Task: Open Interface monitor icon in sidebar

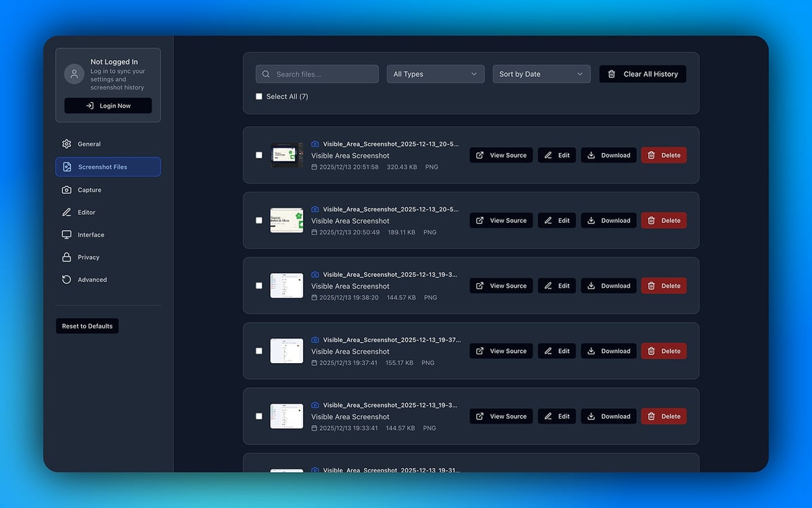Action: pyautogui.click(x=66, y=234)
